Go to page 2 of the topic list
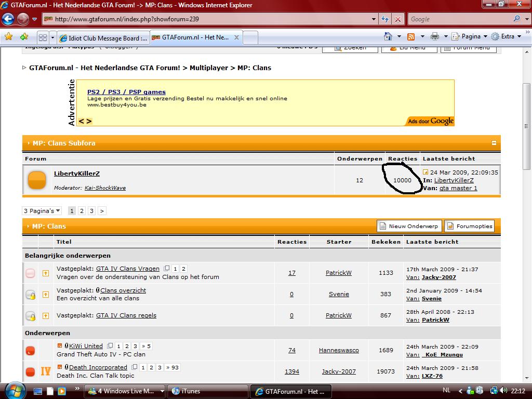This screenshot has width=532, height=399. [x=82, y=211]
